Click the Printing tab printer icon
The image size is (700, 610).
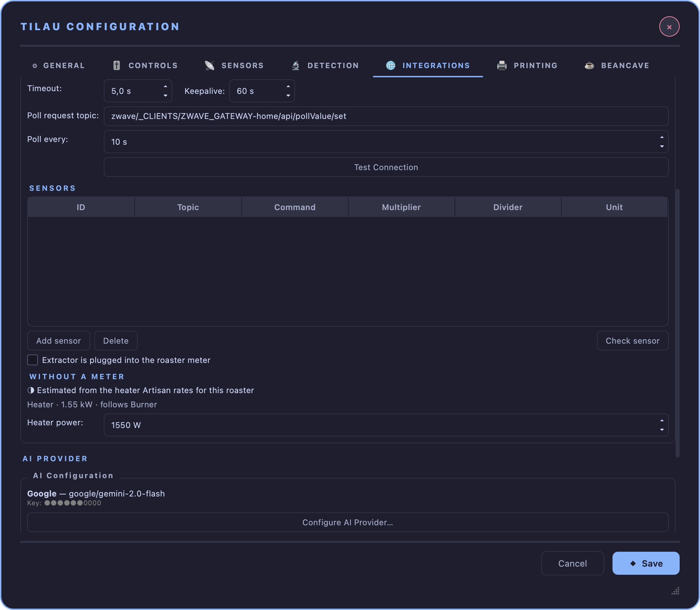(x=502, y=65)
